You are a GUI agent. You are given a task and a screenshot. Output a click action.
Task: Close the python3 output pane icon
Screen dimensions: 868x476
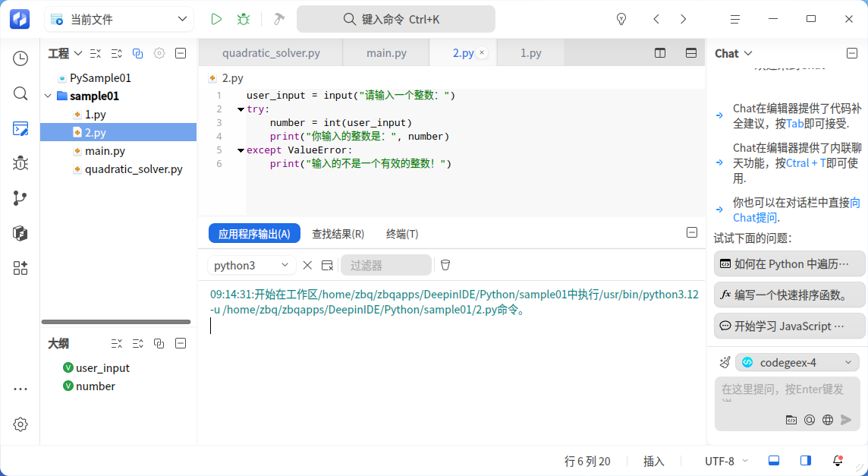coord(327,266)
